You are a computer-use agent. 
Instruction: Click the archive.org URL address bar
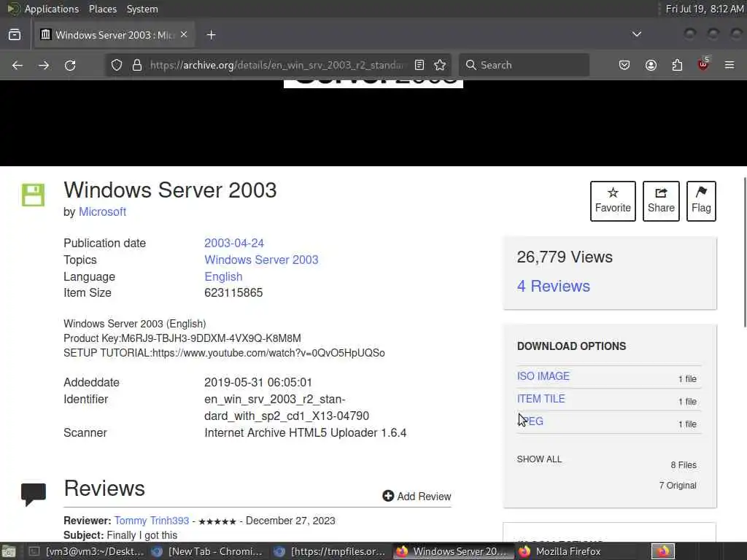276,65
